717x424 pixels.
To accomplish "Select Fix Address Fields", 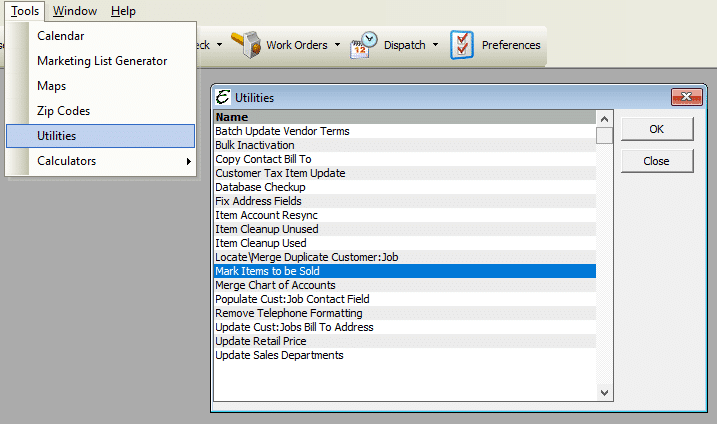I will (405, 201).
